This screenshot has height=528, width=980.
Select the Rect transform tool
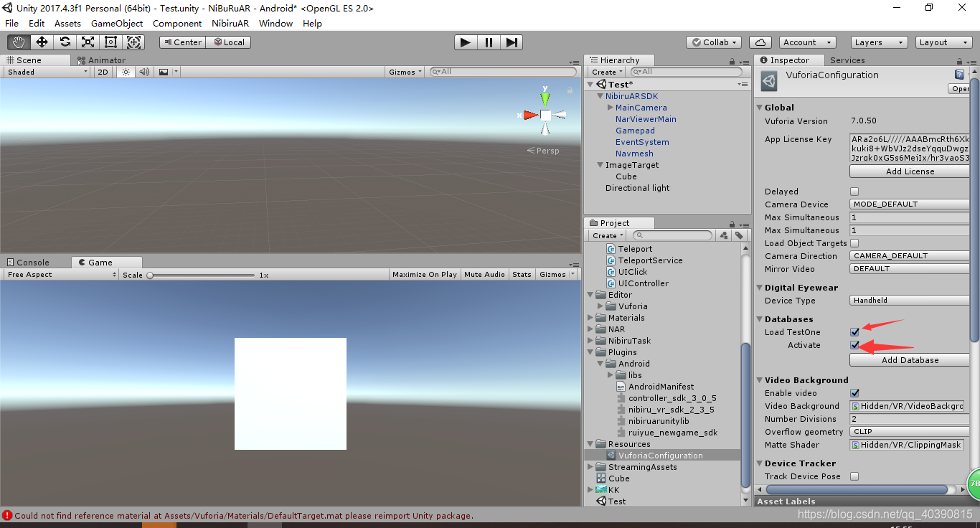(x=110, y=42)
